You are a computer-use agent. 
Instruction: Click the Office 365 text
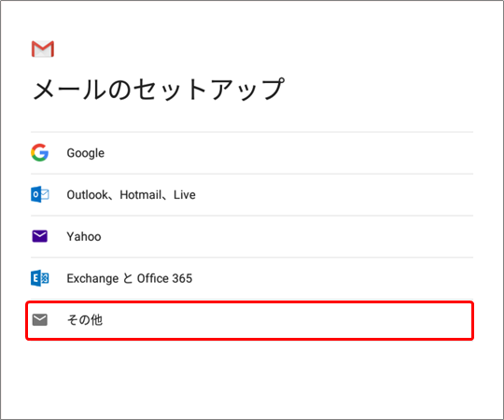(164, 278)
